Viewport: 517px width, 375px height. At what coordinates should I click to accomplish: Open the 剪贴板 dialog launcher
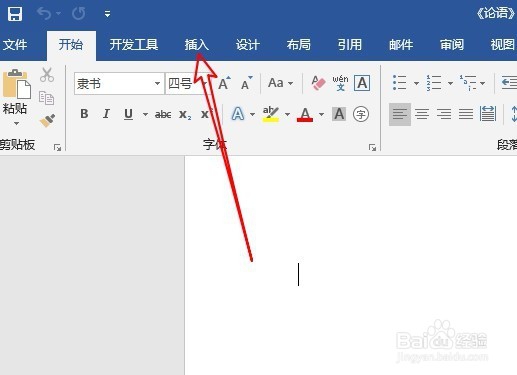(x=58, y=147)
